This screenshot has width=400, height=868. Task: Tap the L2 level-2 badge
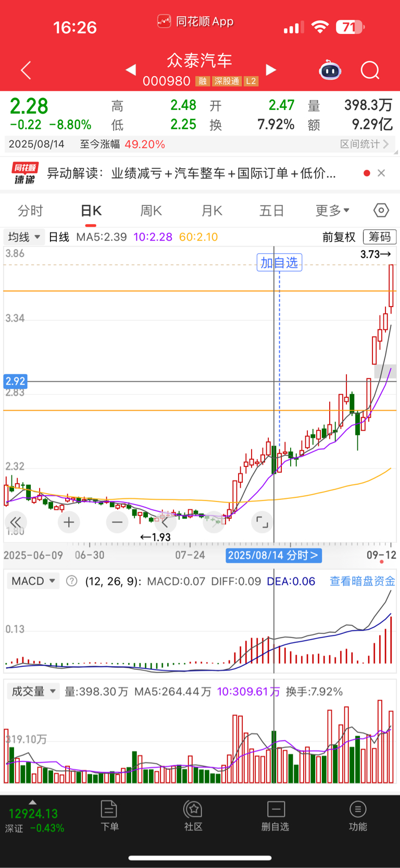pyautogui.click(x=251, y=81)
